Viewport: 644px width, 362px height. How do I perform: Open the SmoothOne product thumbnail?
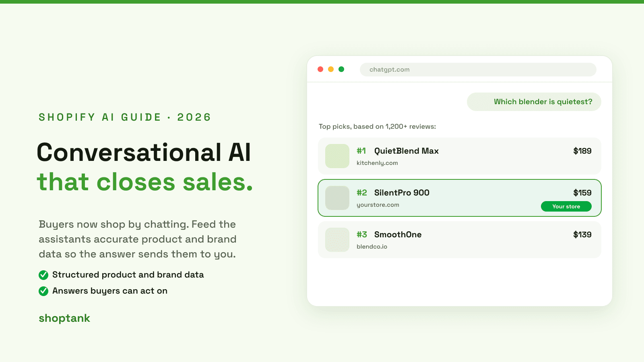(337, 240)
